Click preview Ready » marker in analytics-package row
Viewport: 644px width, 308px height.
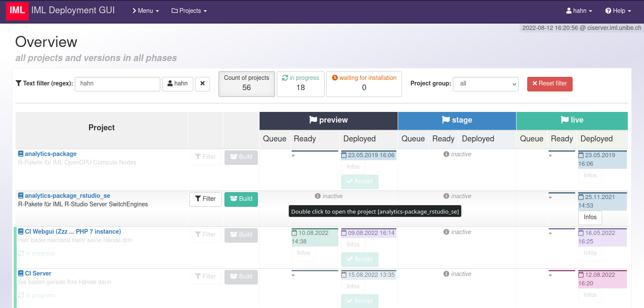pyautogui.click(x=293, y=155)
